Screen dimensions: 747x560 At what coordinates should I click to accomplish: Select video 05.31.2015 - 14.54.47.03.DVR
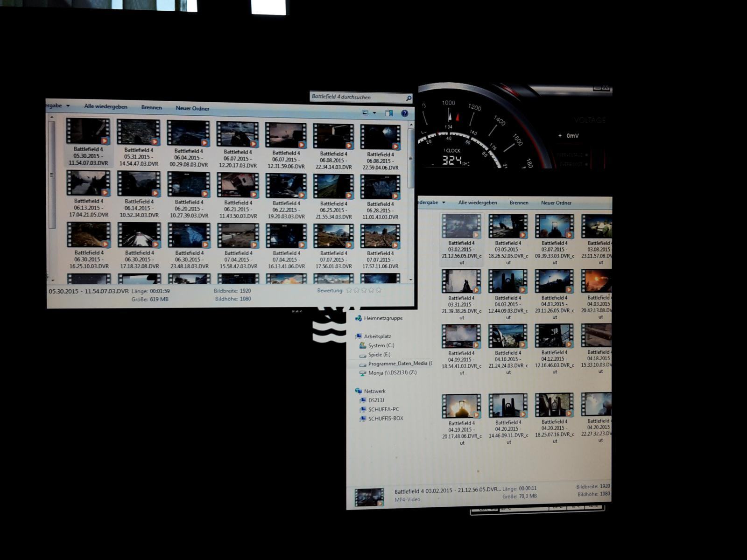point(139,143)
